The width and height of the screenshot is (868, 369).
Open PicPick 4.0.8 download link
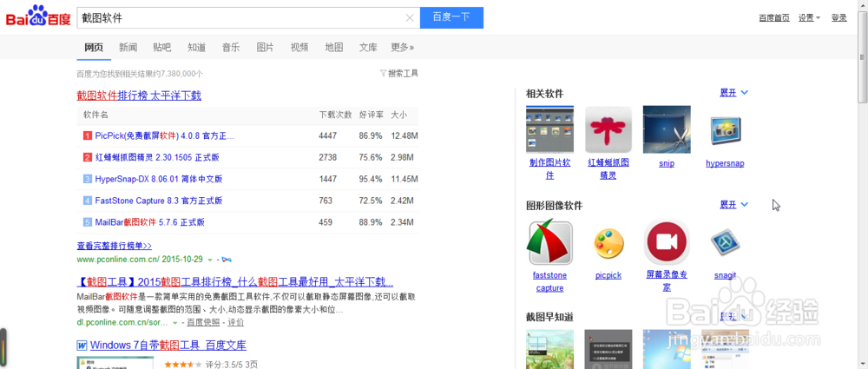pyautogui.click(x=165, y=135)
